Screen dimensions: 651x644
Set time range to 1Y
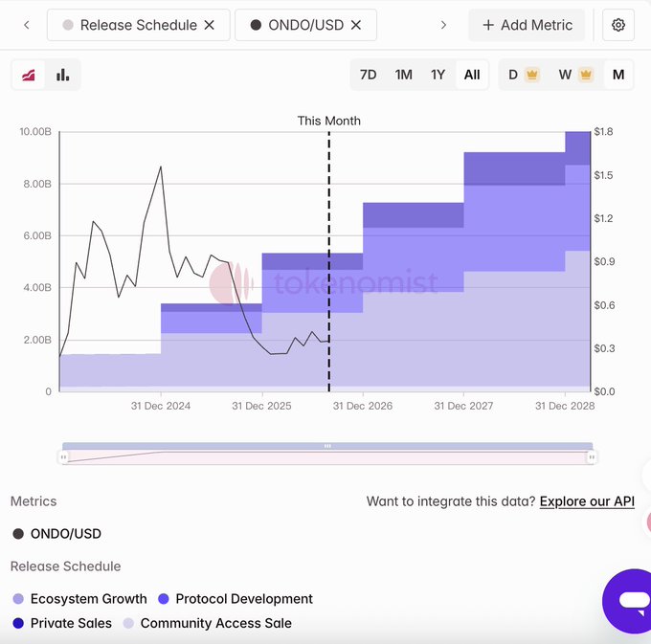(438, 75)
